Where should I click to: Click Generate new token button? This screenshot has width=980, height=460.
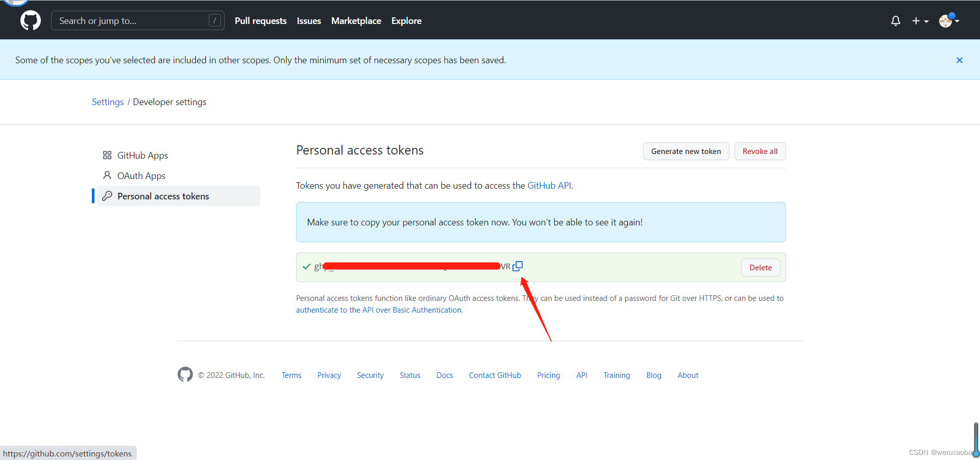(686, 151)
